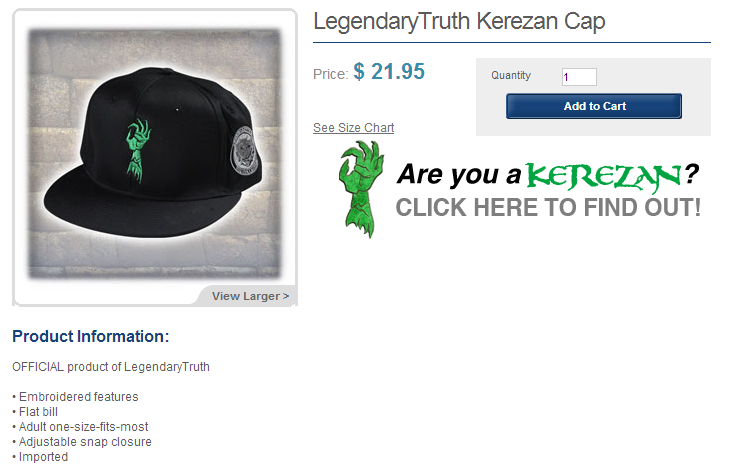
Task: Click the green embroidered hand on the cap
Action: point(138,150)
